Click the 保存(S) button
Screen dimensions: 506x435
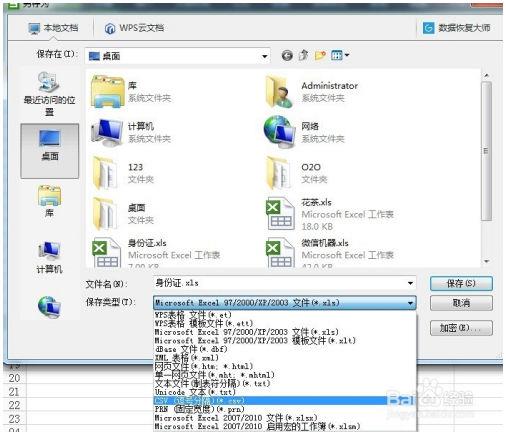pos(461,284)
